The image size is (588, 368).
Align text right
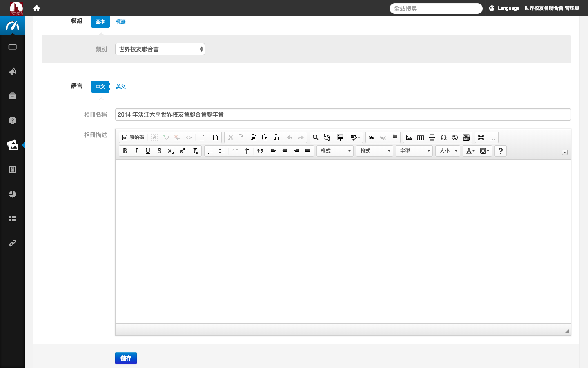tap(296, 151)
